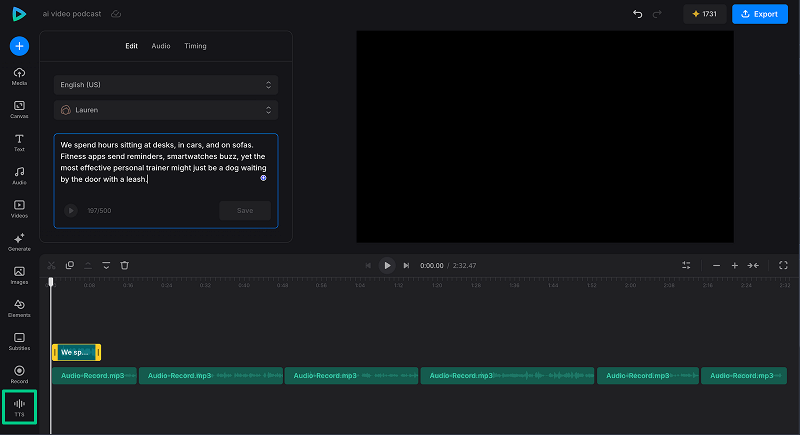Open the TTS text-to-speech panel
Image resolution: width=800 pixels, height=435 pixels.
[x=19, y=407]
